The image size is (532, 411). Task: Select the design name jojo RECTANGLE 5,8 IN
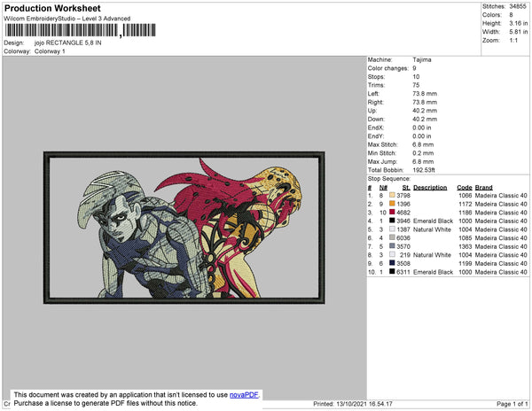coord(68,43)
